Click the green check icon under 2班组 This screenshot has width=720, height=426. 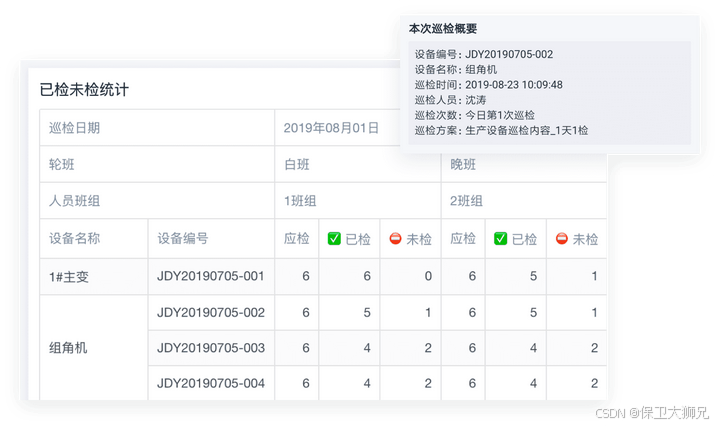(x=501, y=239)
